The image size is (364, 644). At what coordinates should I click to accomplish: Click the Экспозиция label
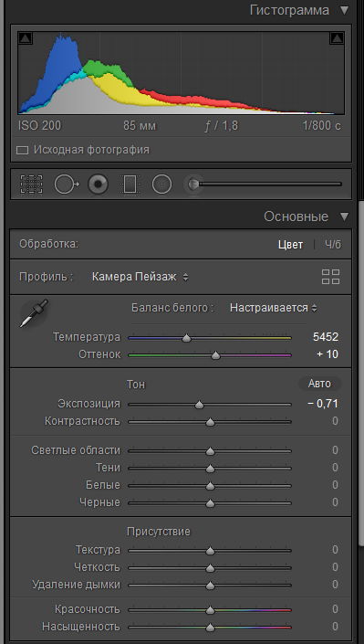pos(89,404)
